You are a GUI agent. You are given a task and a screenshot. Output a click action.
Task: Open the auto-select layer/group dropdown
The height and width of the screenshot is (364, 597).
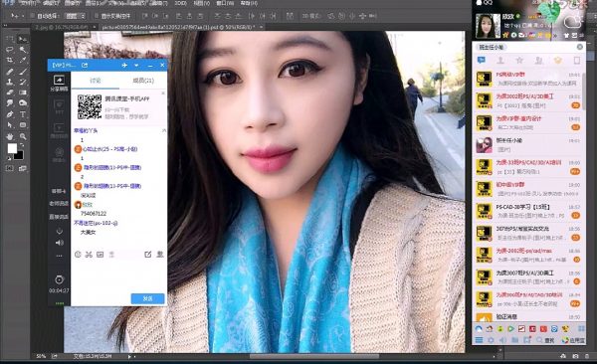[x=75, y=16]
